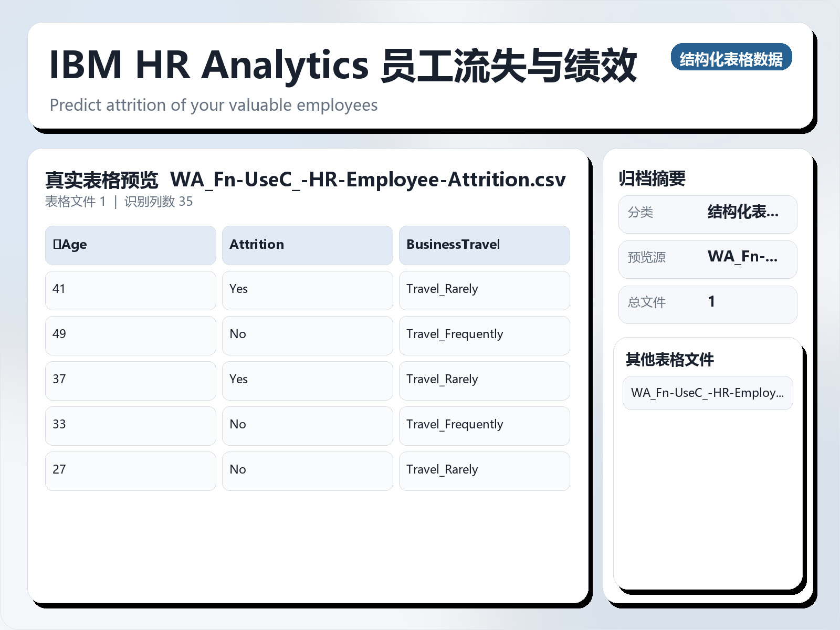Expand the 结构化表... category value
Image resolution: width=840 pixels, height=630 pixels.
pyautogui.click(x=743, y=213)
